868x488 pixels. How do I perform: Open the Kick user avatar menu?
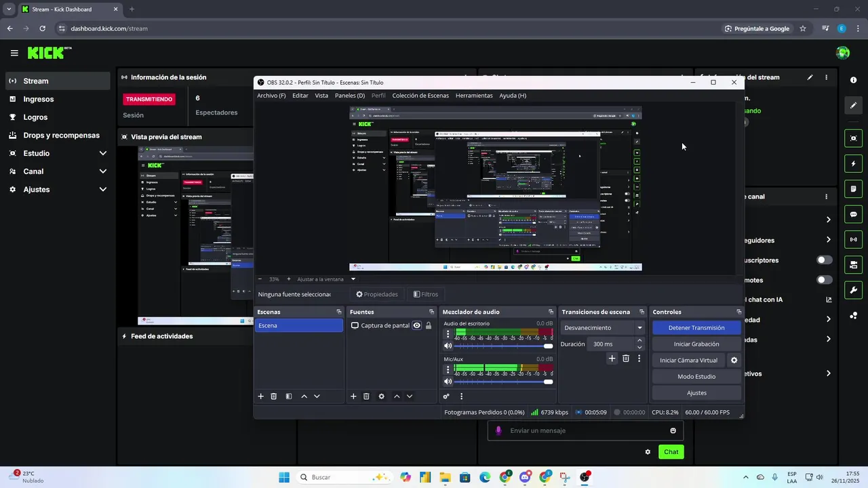[x=843, y=53]
